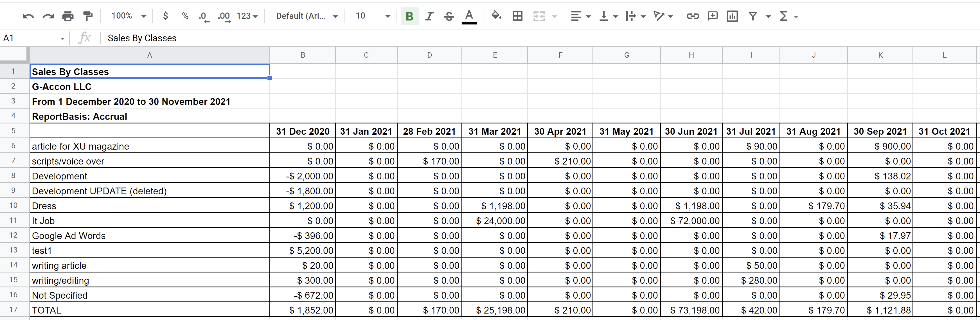Click row label scripts/voice over
Image resolution: width=980 pixels, height=320 pixels.
[150, 161]
